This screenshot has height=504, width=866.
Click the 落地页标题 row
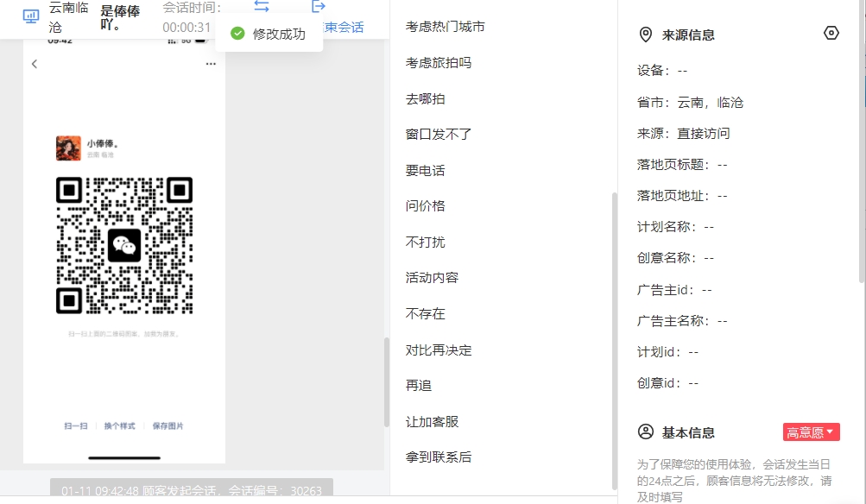click(682, 165)
